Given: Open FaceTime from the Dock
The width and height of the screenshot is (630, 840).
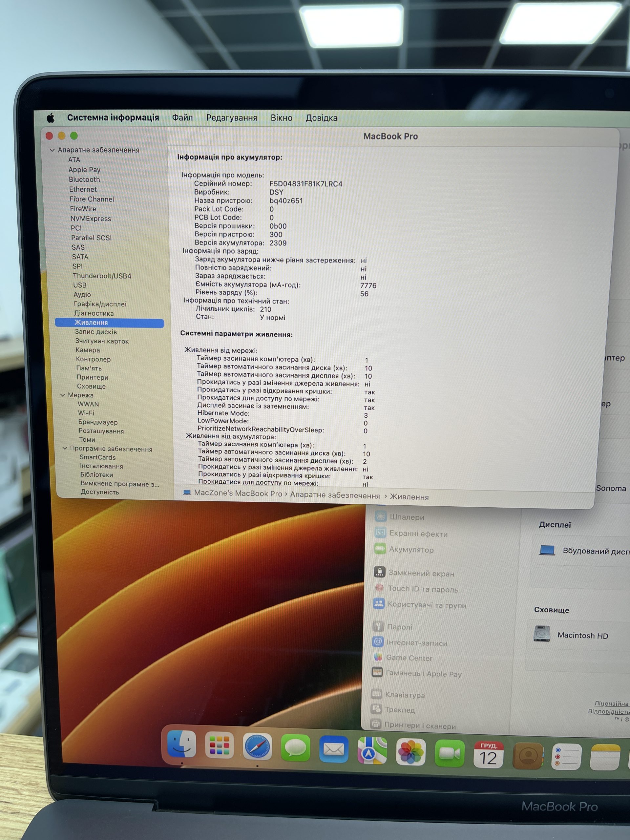Looking at the screenshot, I should [449, 753].
